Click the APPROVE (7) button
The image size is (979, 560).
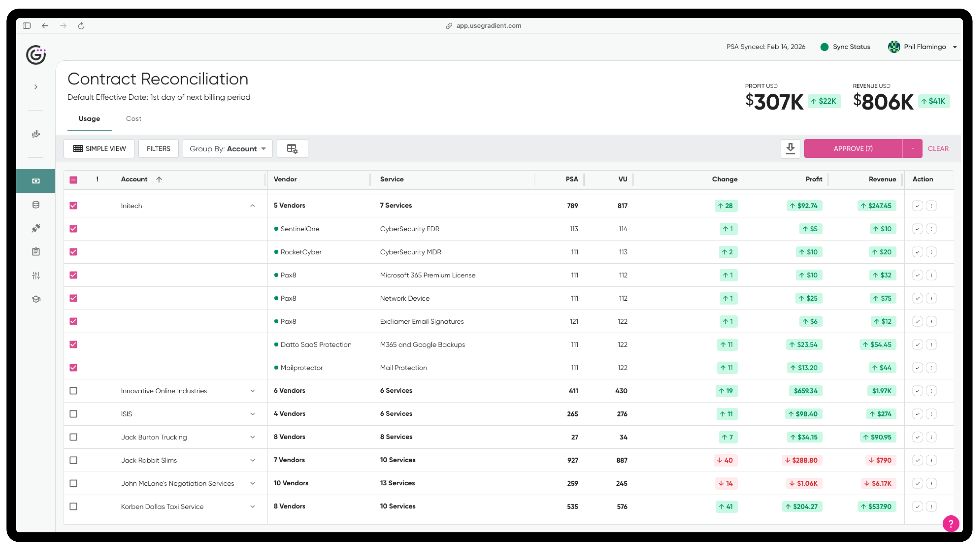[853, 148]
